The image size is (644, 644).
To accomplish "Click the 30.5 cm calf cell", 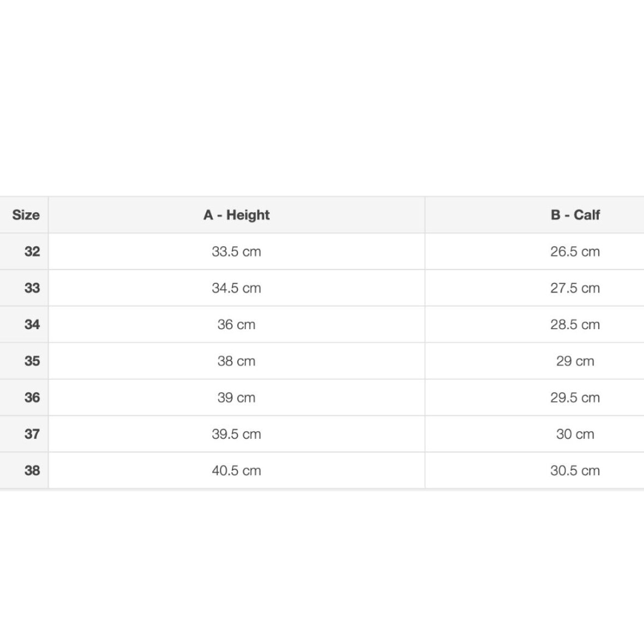I will 575,470.
